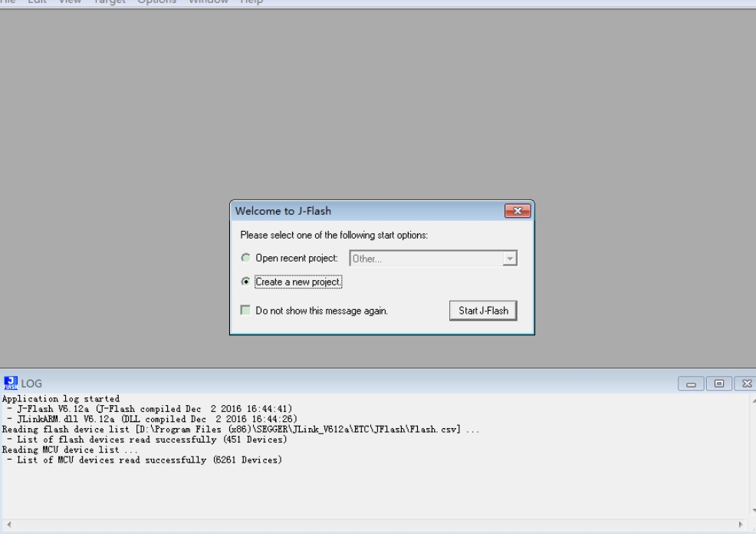
Task: Close the LOG window
Action: [x=746, y=384]
